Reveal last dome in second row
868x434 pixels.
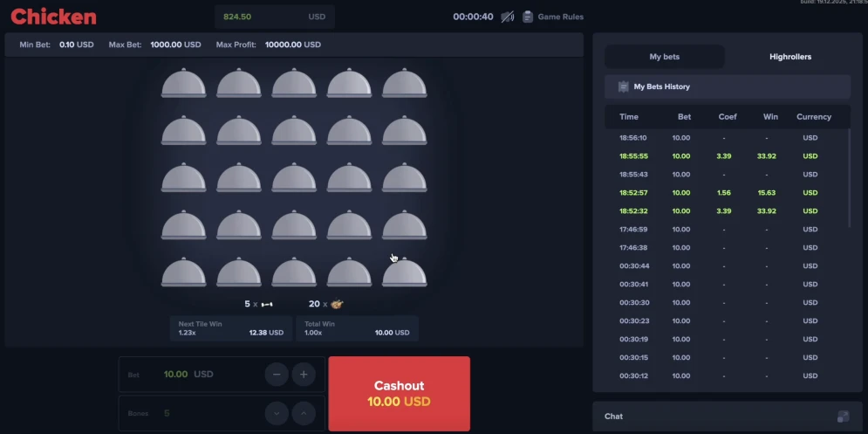[405, 130]
